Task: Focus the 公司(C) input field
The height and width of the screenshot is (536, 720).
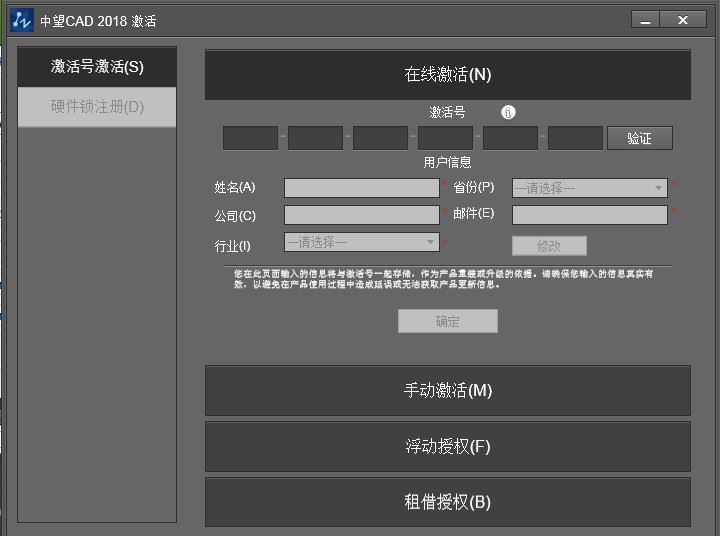Action: [x=362, y=215]
